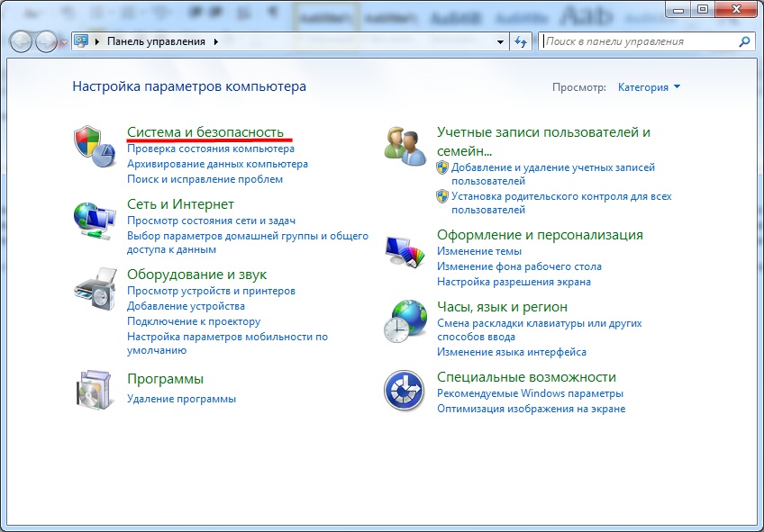Click shield icon beside Добавление и удаление учетных записей

point(442,167)
